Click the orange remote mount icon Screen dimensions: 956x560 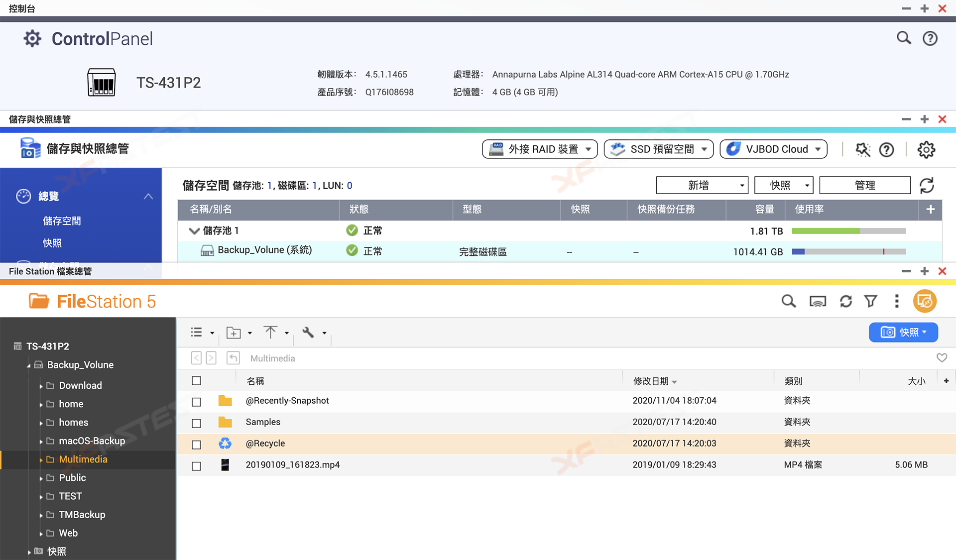[x=925, y=301]
